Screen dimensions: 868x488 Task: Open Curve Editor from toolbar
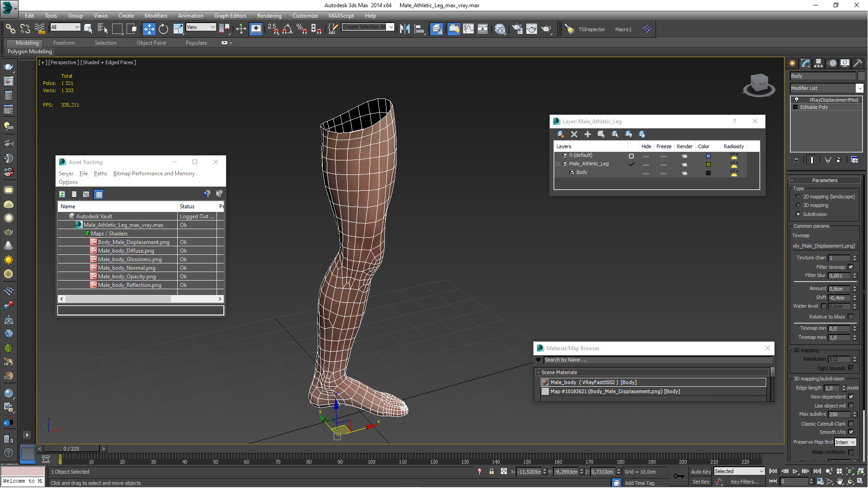pyautogui.click(x=468, y=29)
